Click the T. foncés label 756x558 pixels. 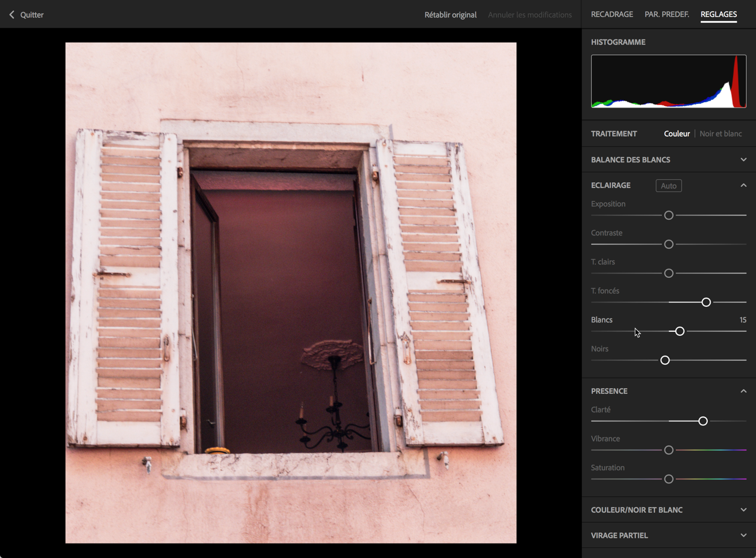(x=605, y=291)
